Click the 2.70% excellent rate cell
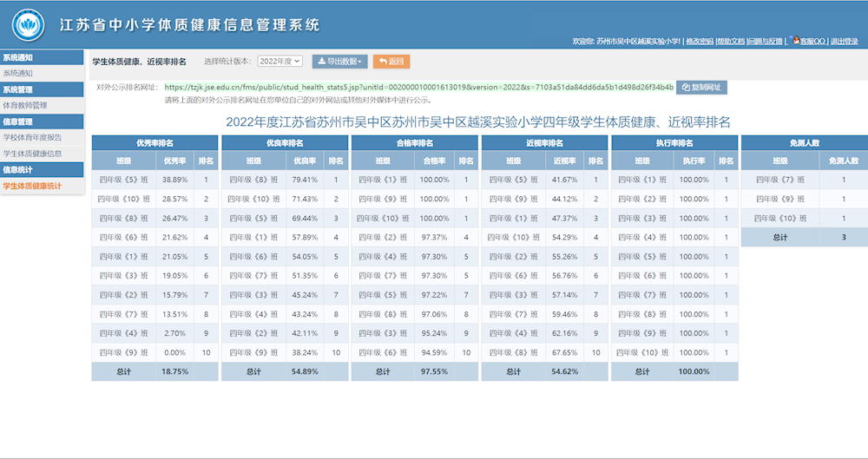 click(x=175, y=333)
